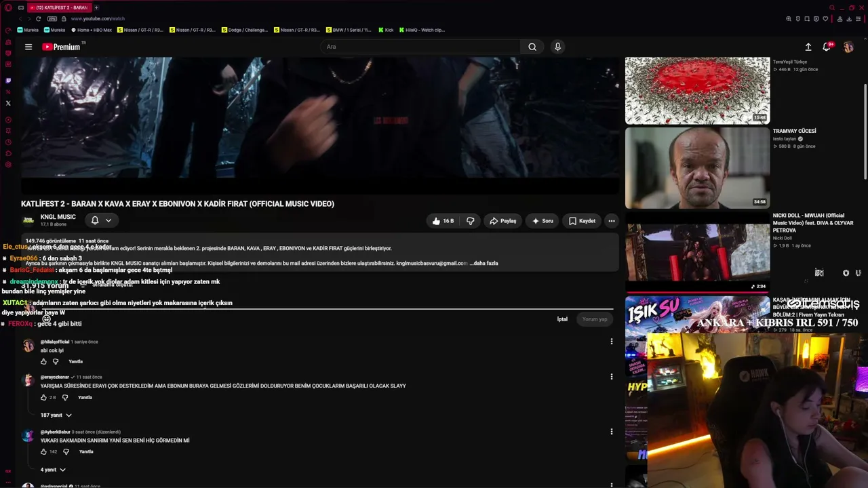868x488 pixels.
Task: Open a new browser tab
Action: pos(96,7)
